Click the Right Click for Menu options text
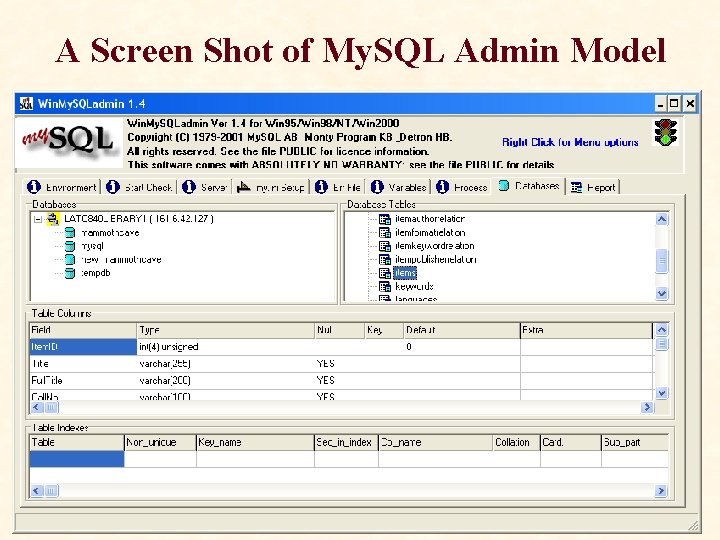This screenshot has height=540, width=720. 570,142
